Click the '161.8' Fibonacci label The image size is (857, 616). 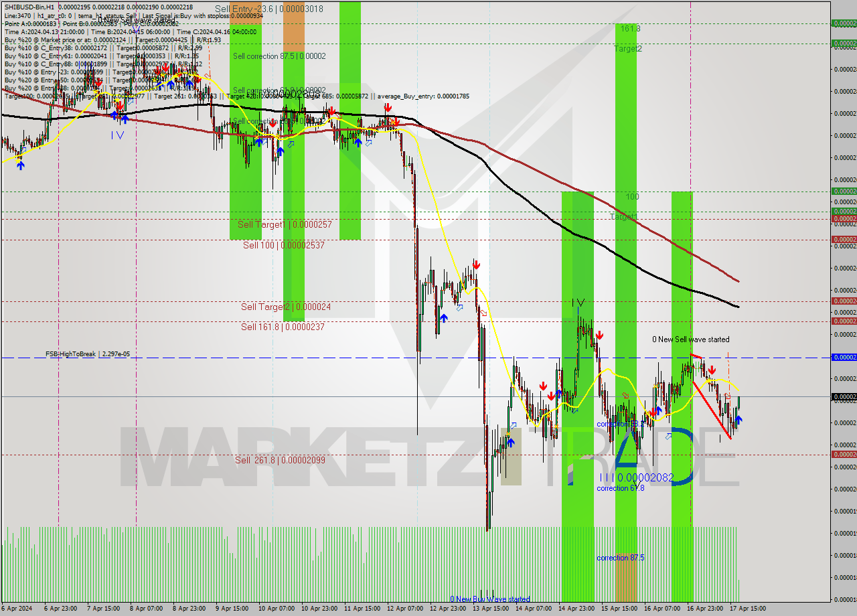(630, 29)
